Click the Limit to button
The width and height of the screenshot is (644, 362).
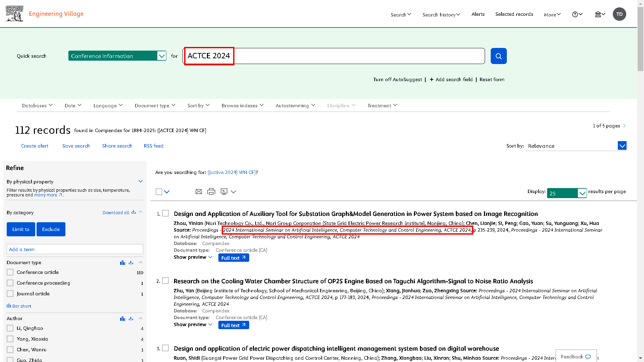click(21, 230)
